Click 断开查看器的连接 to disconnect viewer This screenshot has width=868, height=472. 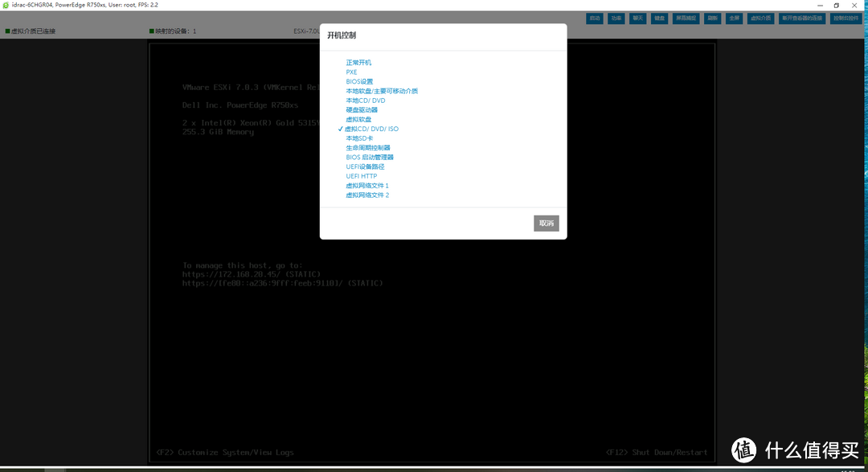[801, 18]
